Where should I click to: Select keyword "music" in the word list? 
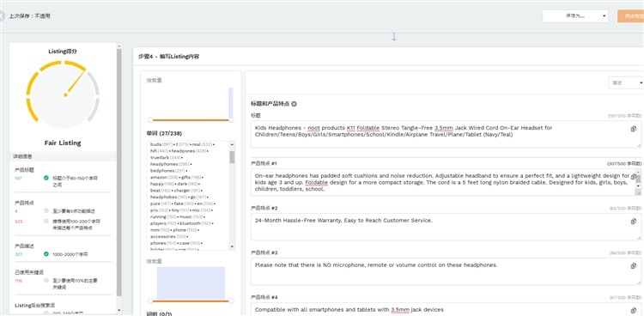click(186, 216)
